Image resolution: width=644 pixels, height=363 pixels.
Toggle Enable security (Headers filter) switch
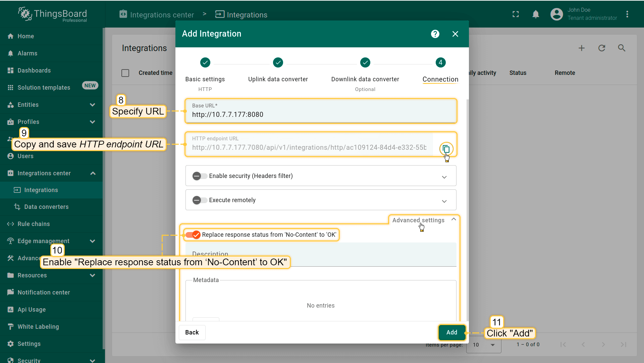pos(199,176)
